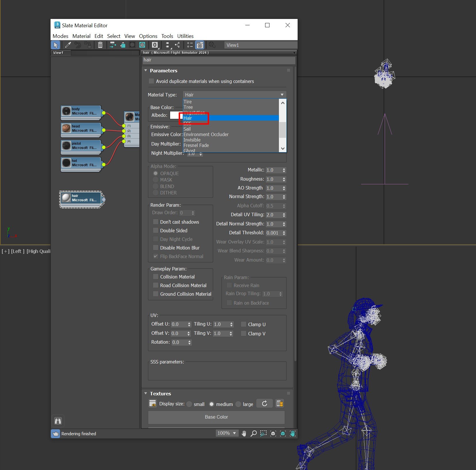476x470 pixels.
Task: Click the hair material name field
Action: click(x=219, y=60)
